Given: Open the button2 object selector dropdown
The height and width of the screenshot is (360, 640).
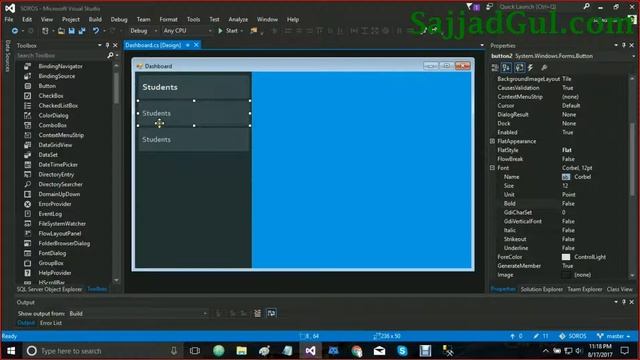Looking at the screenshot, I should [x=633, y=56].
